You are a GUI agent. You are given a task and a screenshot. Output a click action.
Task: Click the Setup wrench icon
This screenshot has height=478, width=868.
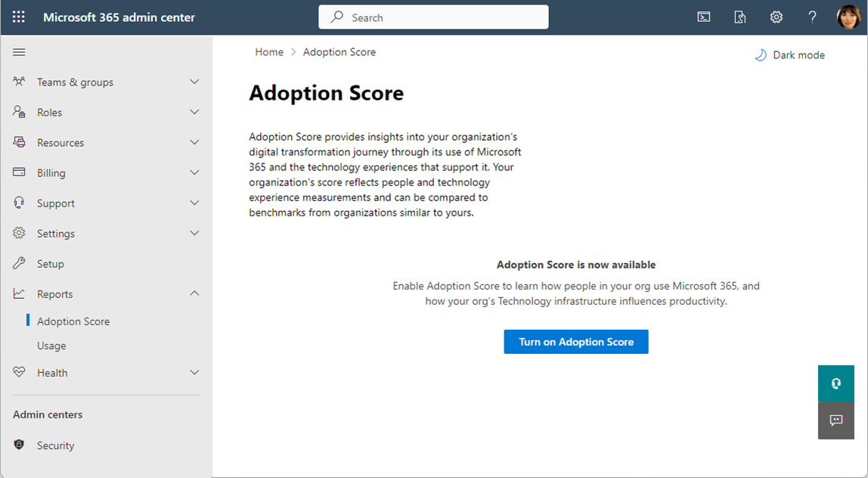click(x=19, y=263)
